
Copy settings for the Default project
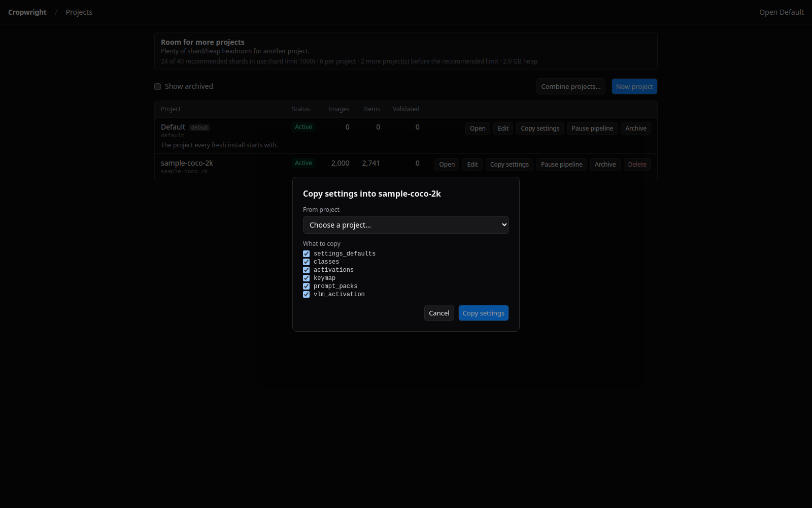click(x=540, y=129)
